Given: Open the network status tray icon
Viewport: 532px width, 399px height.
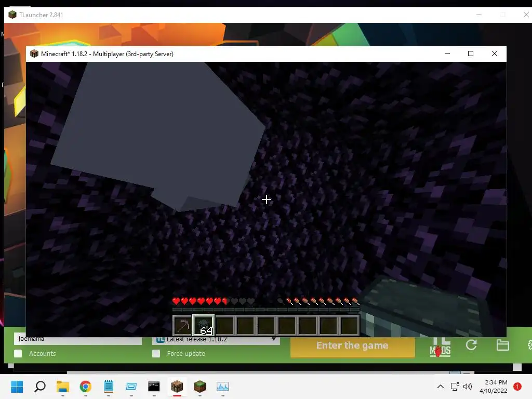Looking at the screenshot, I should 455,387.
